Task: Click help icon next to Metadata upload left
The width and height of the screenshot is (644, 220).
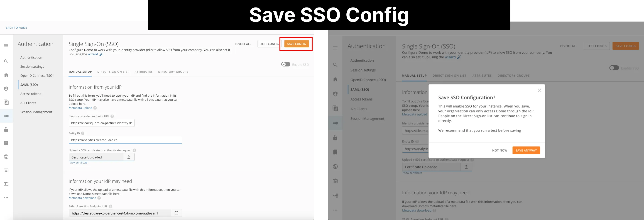Action: 95,108
